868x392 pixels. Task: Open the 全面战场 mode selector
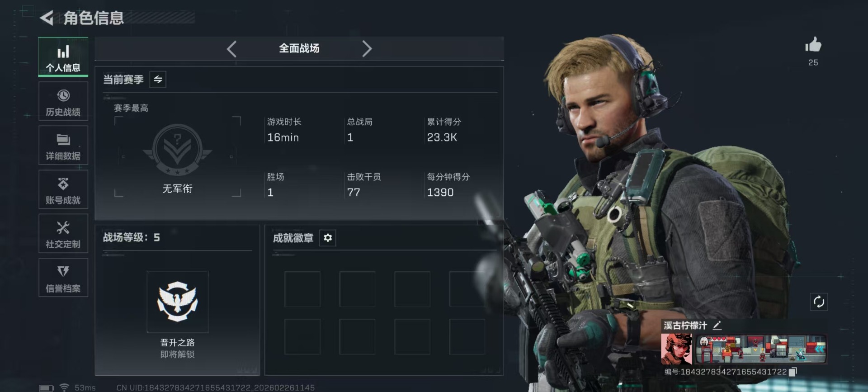point(299,48)
